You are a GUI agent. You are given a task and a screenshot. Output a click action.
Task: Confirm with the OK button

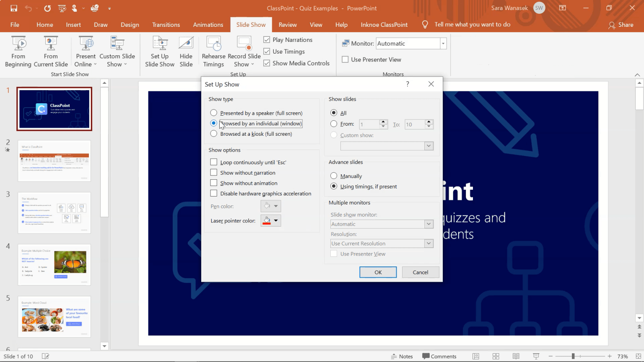(x=378, y=272)
